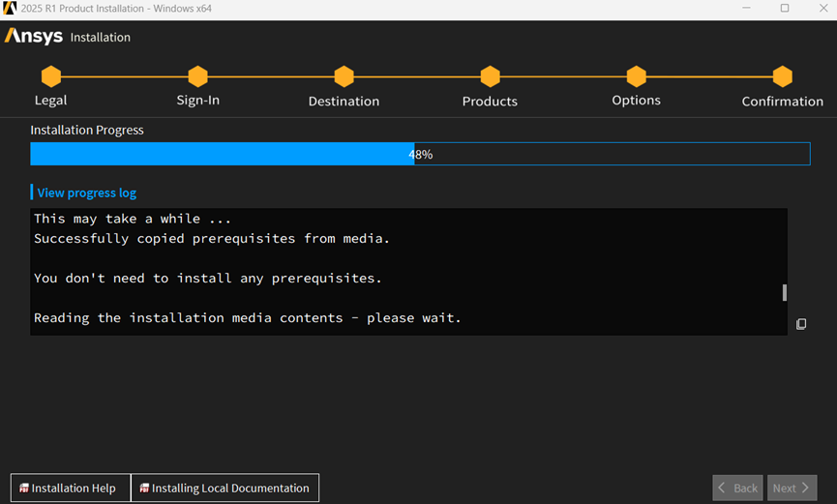Select the Options step hexagon marker
The image size is (837, 504).
[x=637, y=76]
